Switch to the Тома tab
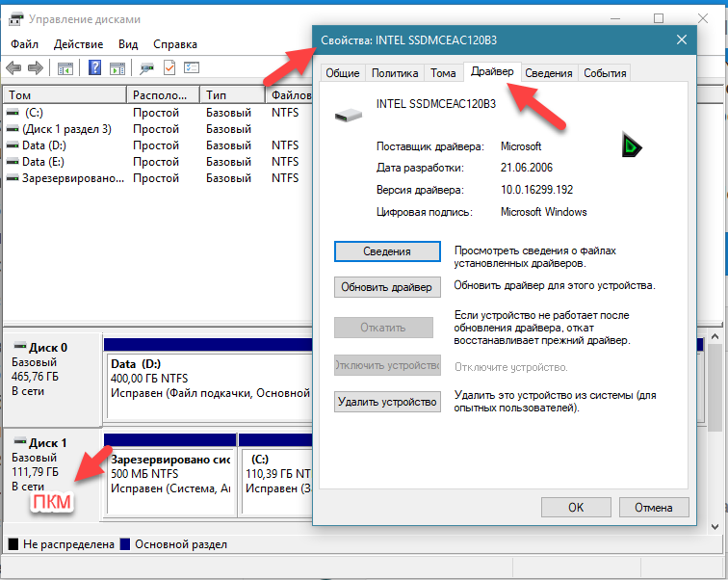The width and height of the screenshot is (728, 580). click(x=443, y=73)
